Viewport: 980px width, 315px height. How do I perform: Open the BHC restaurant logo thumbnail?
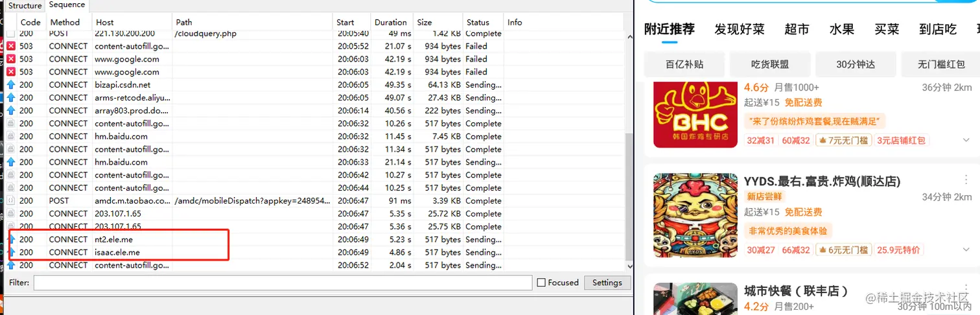click(x=695, y=113)
